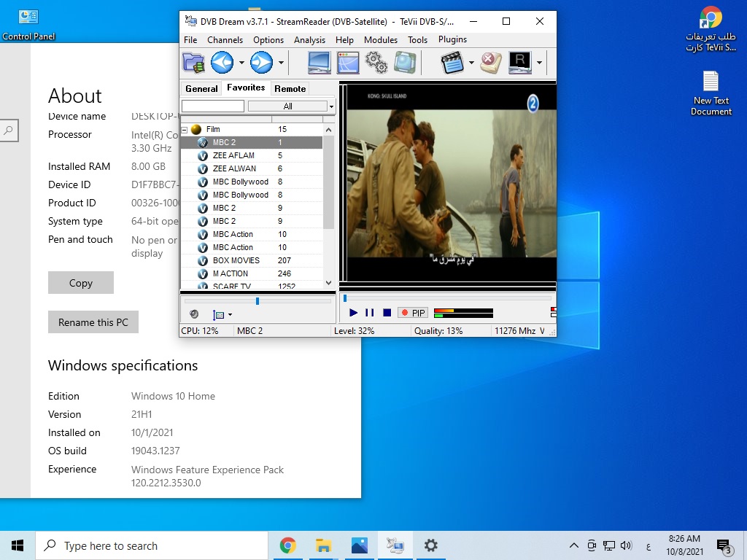Click the video preview of MBC 2
Viewport: 747px width, 560px height.
tap(451, 183)
